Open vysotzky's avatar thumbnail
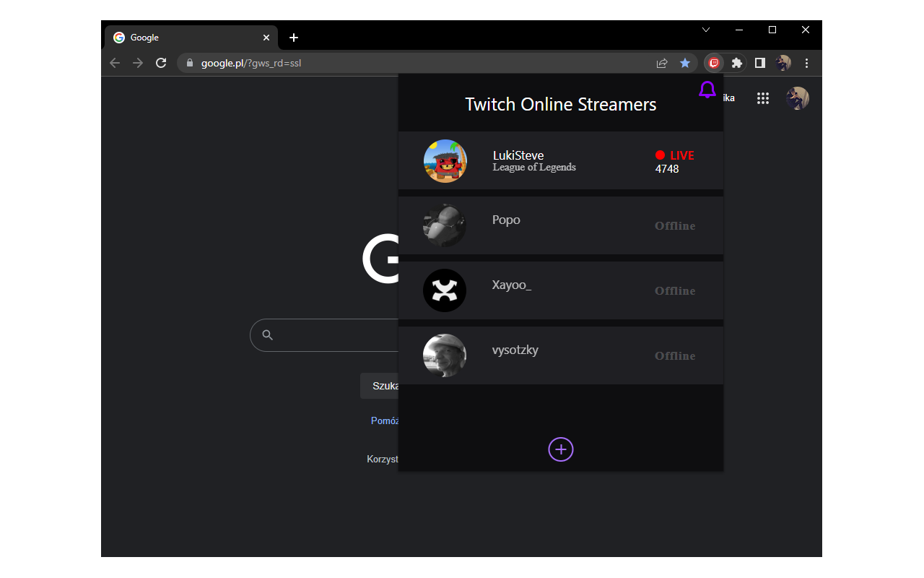 point(445,355)
